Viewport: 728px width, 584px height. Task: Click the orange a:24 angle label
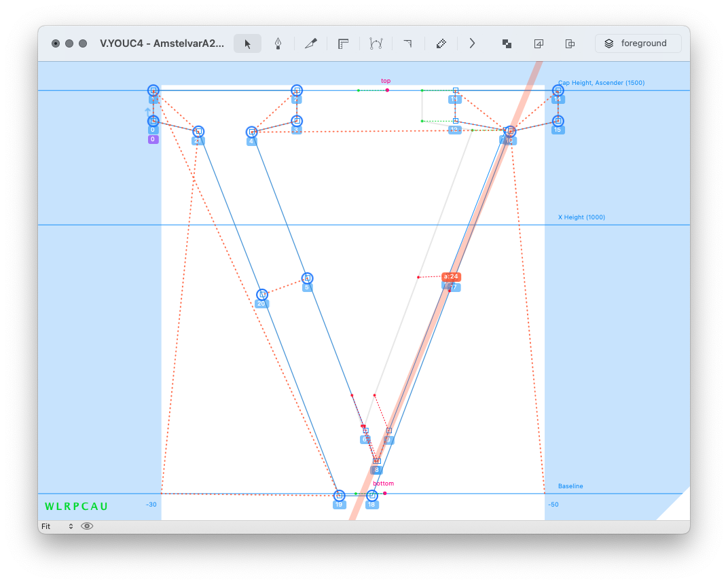tap(451, 276)
